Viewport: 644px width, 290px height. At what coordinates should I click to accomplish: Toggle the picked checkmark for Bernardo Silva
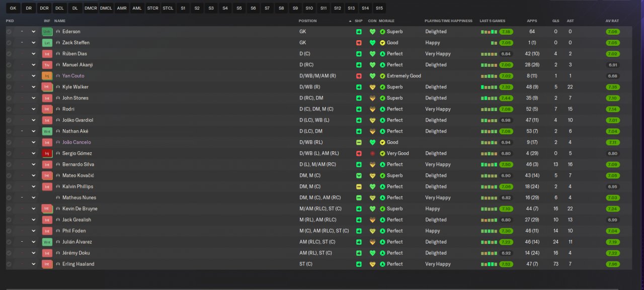(x=9, y=164)
